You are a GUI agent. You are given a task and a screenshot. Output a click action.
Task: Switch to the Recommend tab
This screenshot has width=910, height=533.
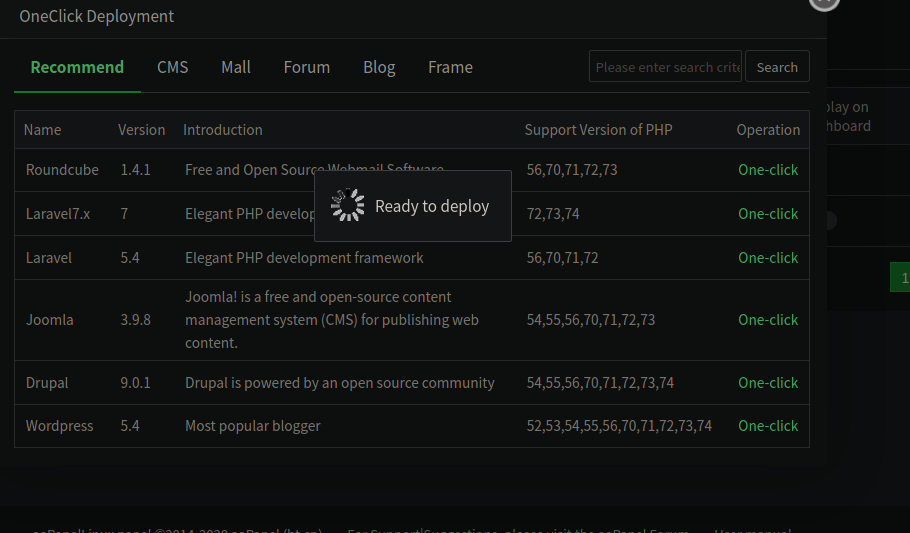77,67
